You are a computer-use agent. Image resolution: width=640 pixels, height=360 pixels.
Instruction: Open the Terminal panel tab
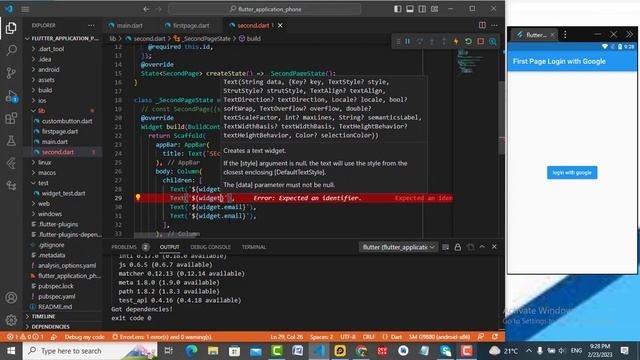[x=253, y=247]
